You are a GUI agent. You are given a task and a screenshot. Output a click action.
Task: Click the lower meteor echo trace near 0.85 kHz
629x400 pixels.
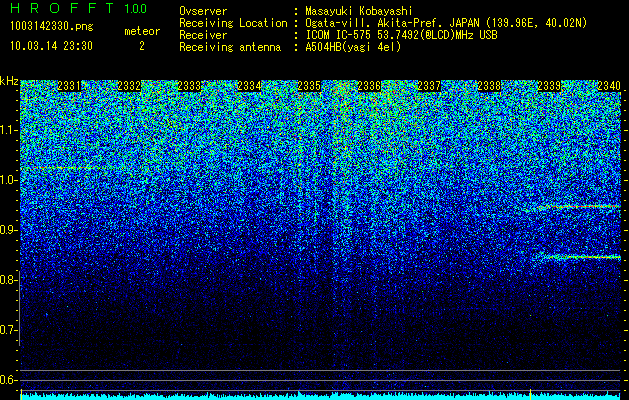pyautogui.click(x=578, y=257)
